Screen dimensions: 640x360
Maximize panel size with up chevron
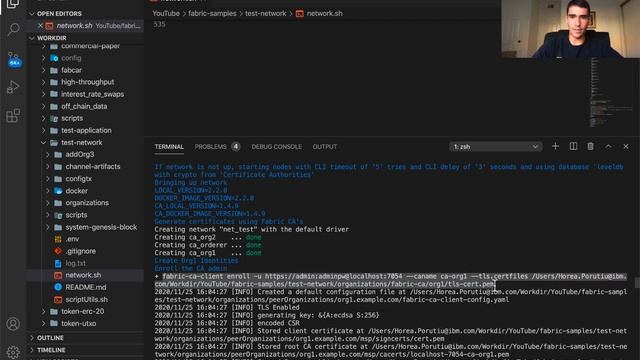click(608, 146)
